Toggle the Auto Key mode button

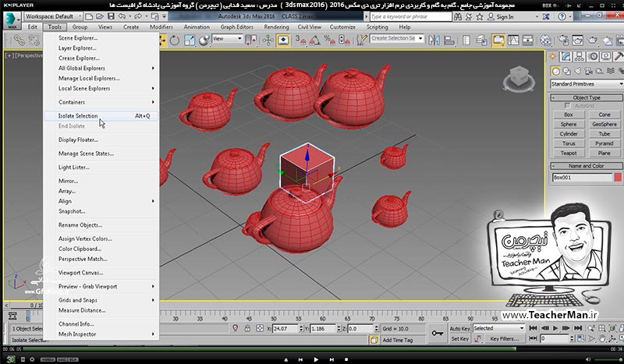[x=459, y=328]
